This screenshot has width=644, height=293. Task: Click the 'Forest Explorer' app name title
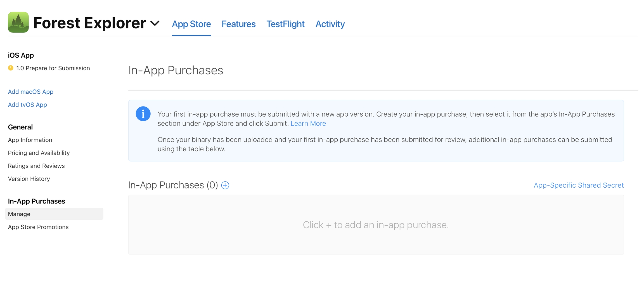coord(90,23)
